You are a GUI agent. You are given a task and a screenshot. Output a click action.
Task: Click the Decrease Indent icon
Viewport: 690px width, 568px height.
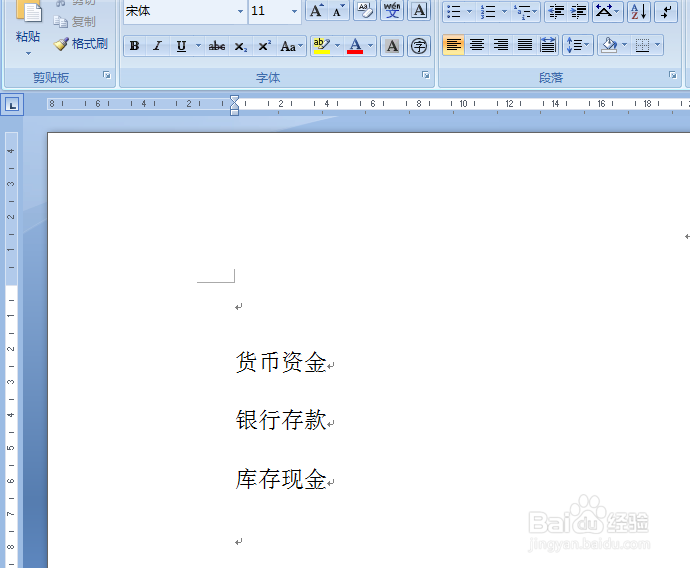556,11
